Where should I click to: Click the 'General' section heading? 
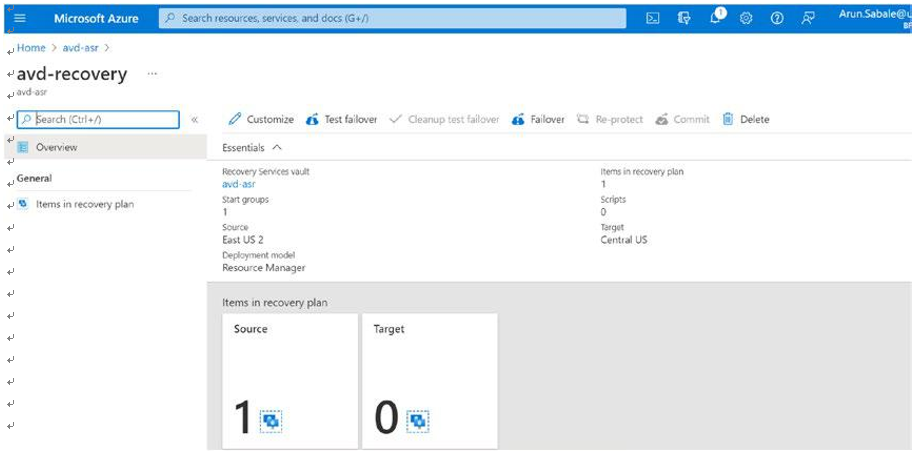[x=34, y=178]
